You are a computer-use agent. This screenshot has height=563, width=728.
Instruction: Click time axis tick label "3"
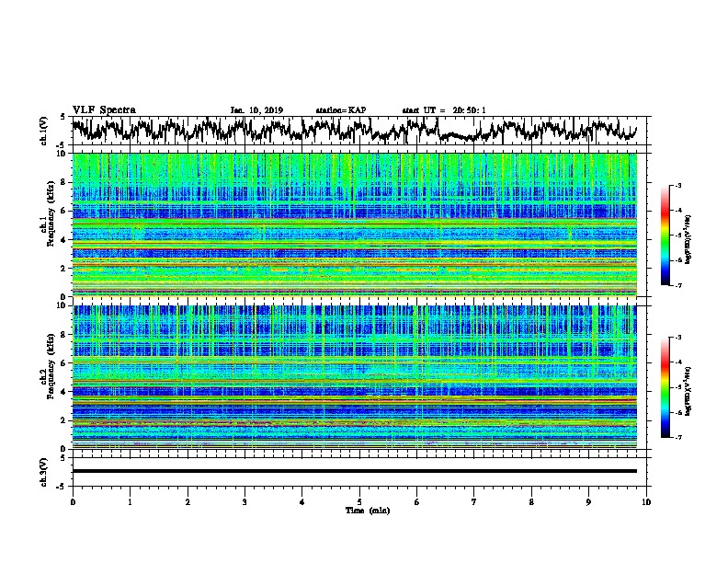(245, 502)
